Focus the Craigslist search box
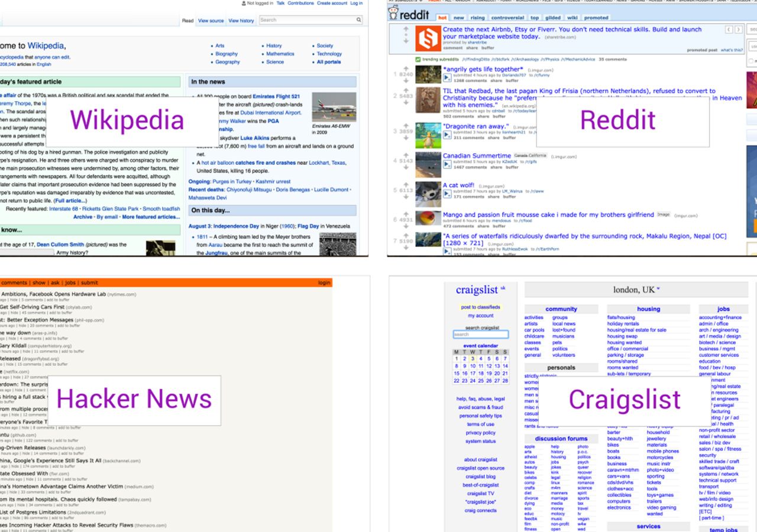The width and height of the screenshot is (757, 532). [480, 335]
